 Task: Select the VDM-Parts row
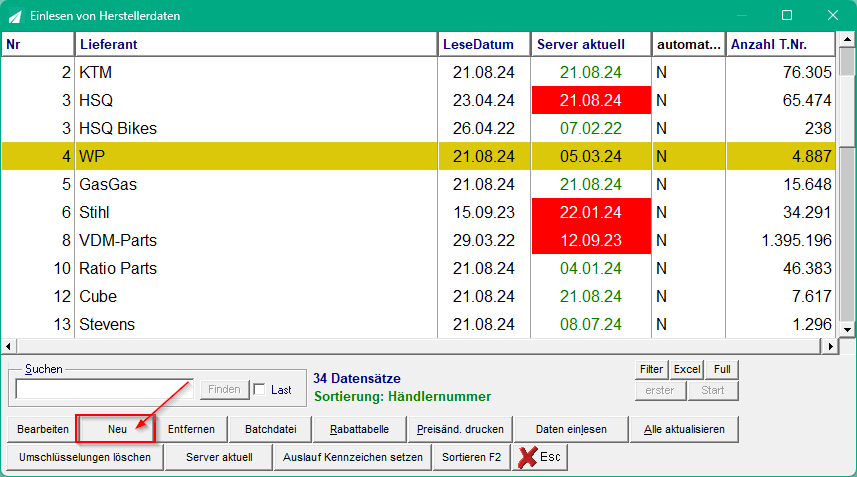(x=419, y=240)
